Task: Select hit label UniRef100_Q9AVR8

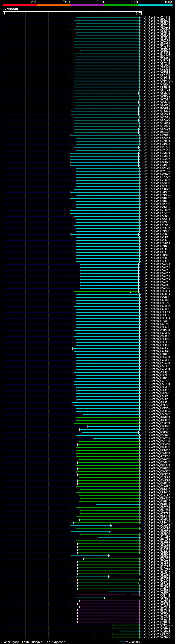Action: (x=157, y=393)
